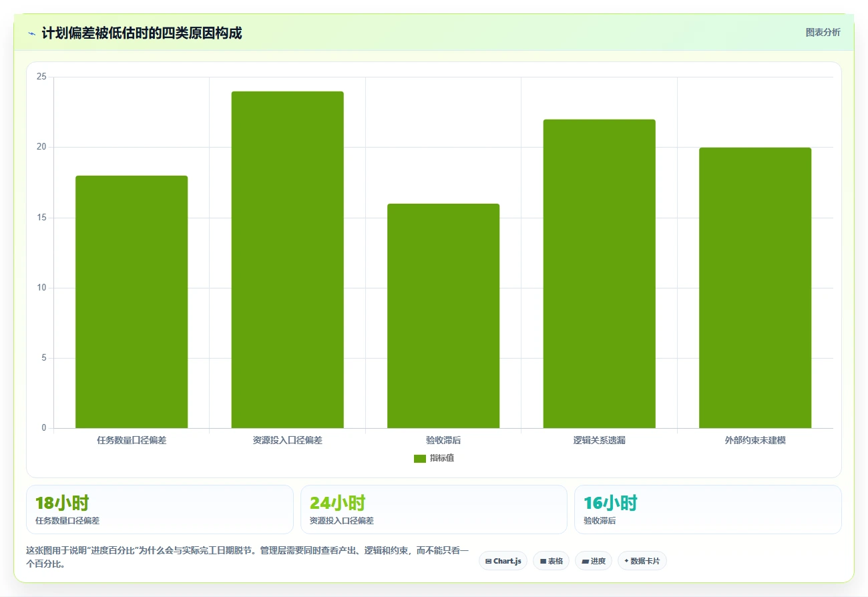The height and width of the screenshot is (597, 868).
Task: Click the y-axis value 20
Action: click(41, 147)
